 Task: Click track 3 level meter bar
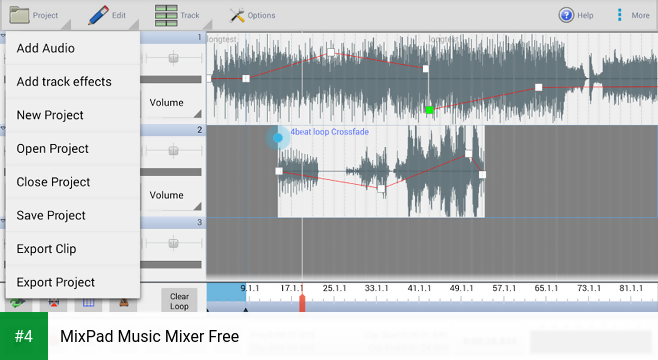(x=171, y=265)
